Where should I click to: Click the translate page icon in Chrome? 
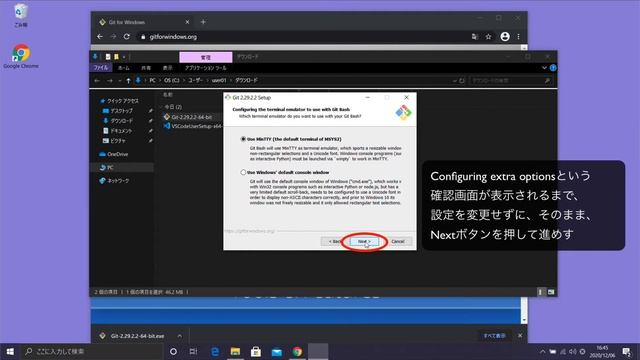(x=474, y=37)
